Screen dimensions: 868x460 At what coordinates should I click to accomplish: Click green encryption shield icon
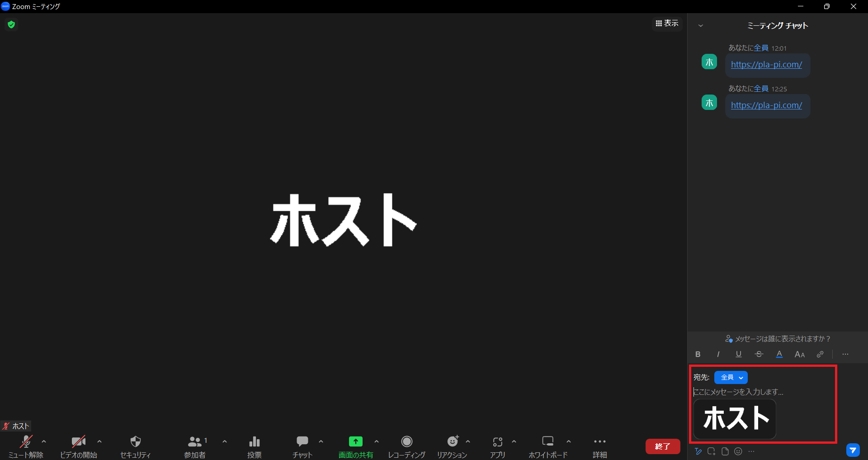[x=11, y=24]
